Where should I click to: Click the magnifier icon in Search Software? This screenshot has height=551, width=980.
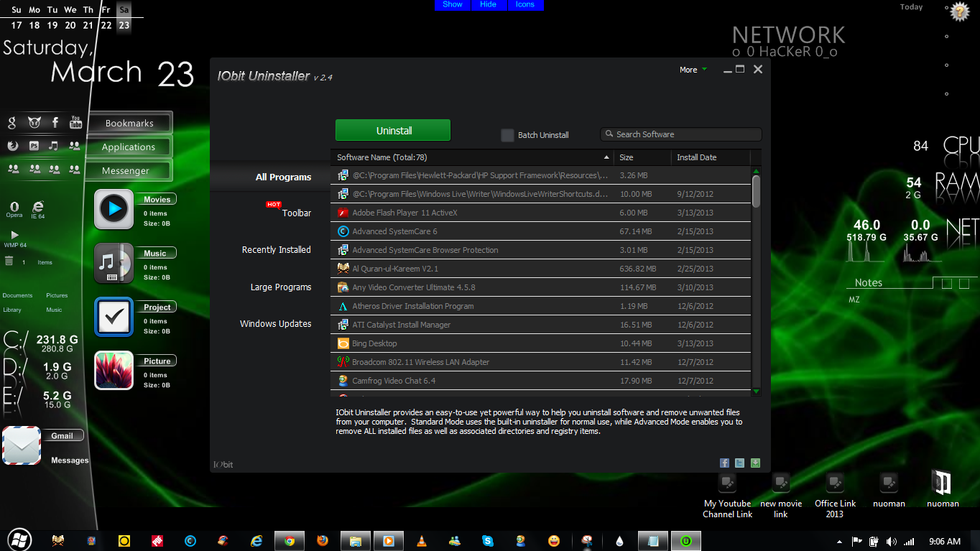coord(609,134)
